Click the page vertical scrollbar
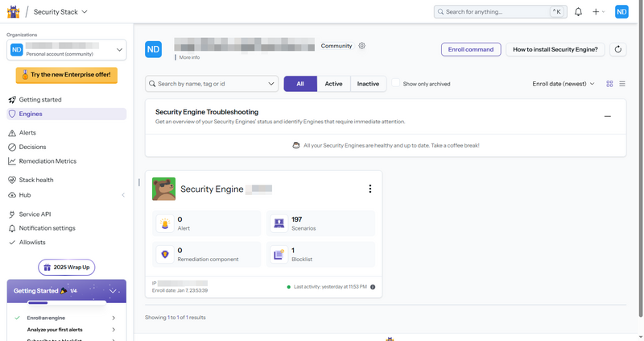Screen dimensions: 644x341 (641, 158)
